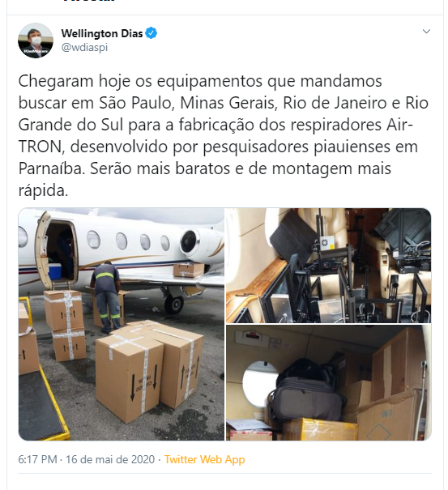Open the Twitter Web App source link
Screen dimensions: 448x490
205,459
